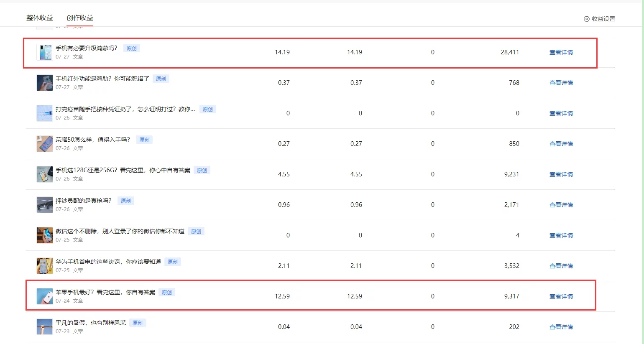644x344 pixels.
Task: Open thumbnail of 平凡的暑假 article
Action: pos(44,327)
